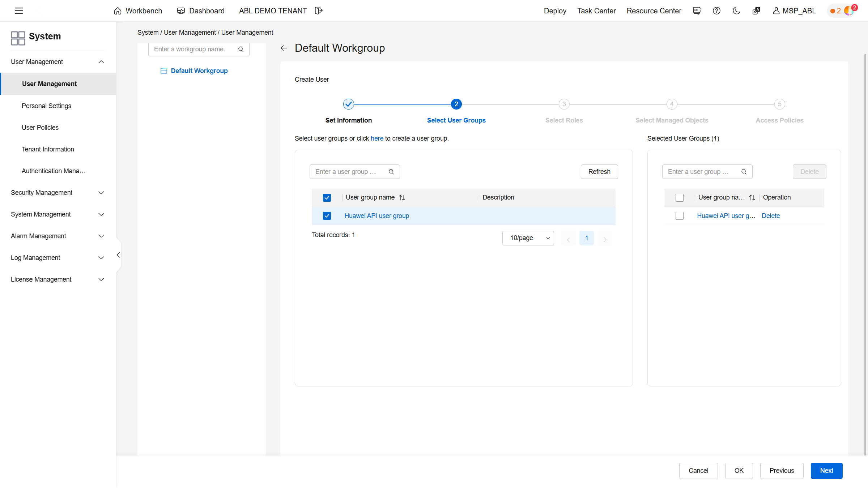The width and height of the screenshot is (868, 488).
Task: Click search icon in workgroup name field
Action: click(x=241, y=49)
